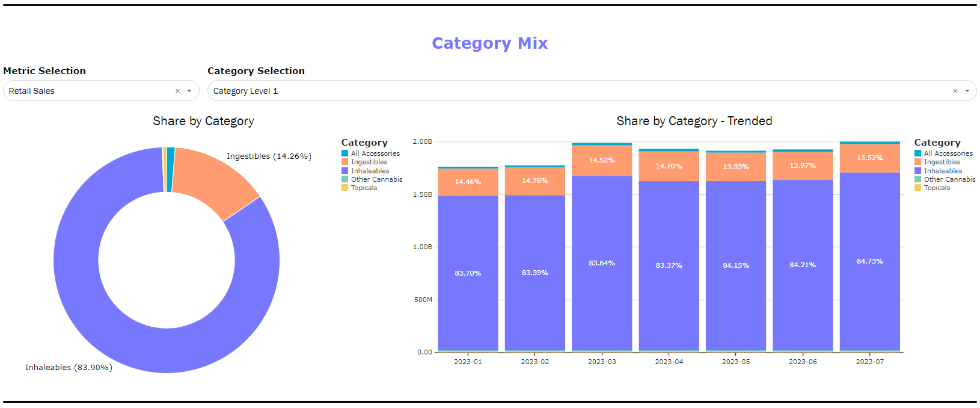Toggle Ingestibles in the donut chart legend

point(369,162)
